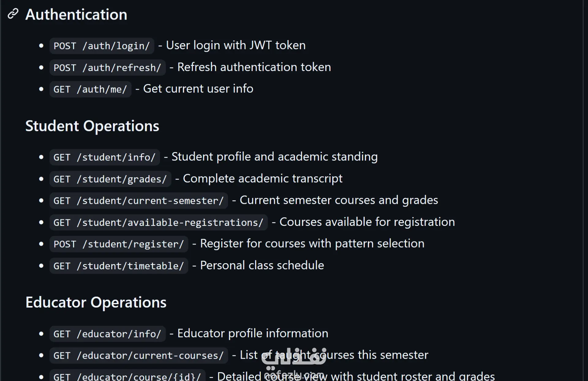Select the GET /student/grades/ endpoint
Image resolution: width=588 pixels, height=381 pixels.
[110, 179]
